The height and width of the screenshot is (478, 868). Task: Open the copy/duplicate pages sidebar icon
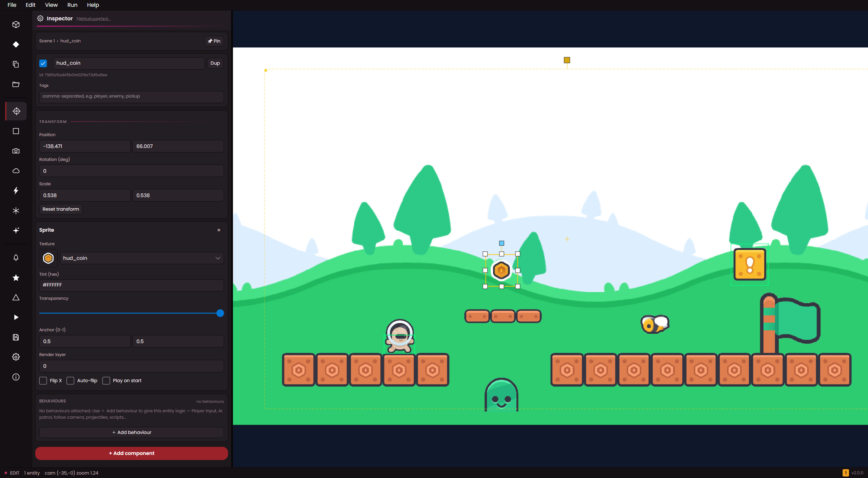pyautogui.click(x=16, y=64)
